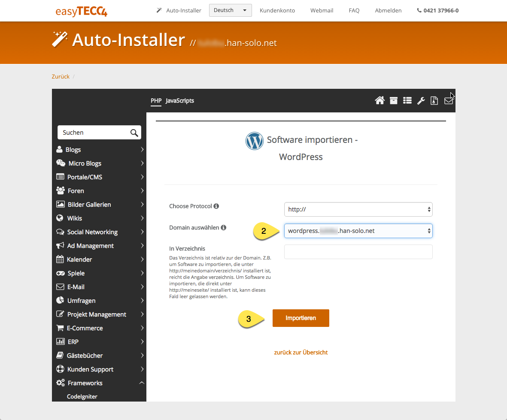Click the Ad Management megaphone icon
The image size is (507, 420).
point(60,245)
